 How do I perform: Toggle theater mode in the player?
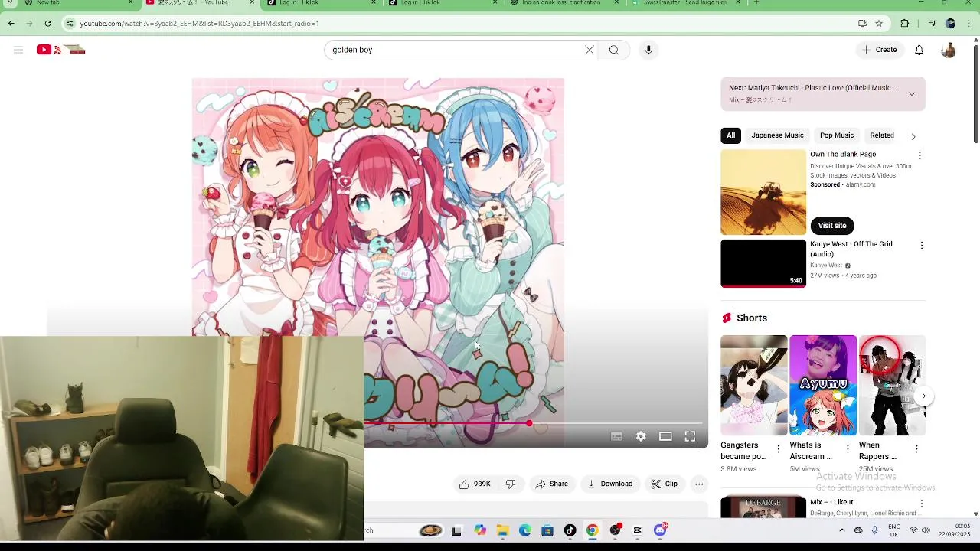[x=665, y=436]
